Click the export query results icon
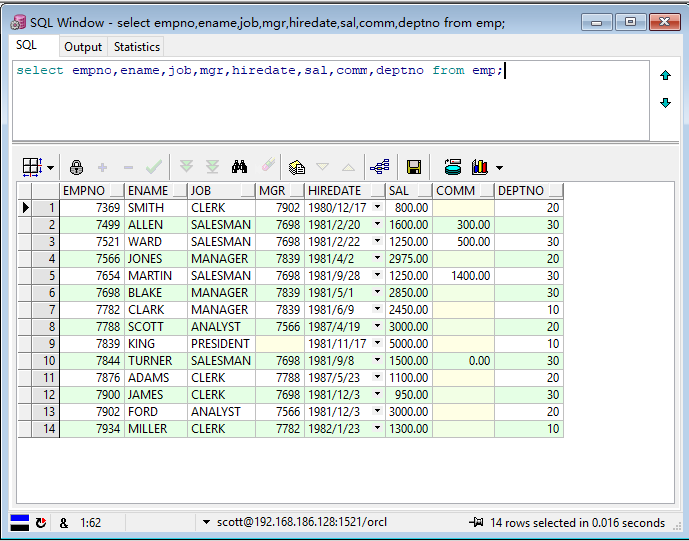This screenshot has width=689, height=541. pos(453,167)
